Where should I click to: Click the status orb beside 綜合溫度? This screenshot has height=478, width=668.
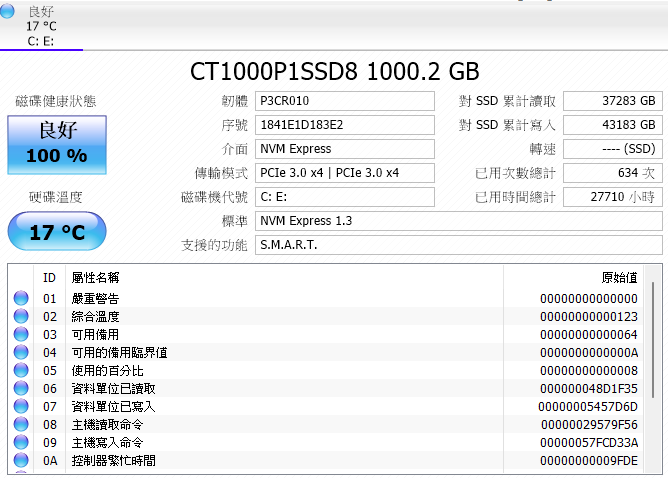(20, 317)
